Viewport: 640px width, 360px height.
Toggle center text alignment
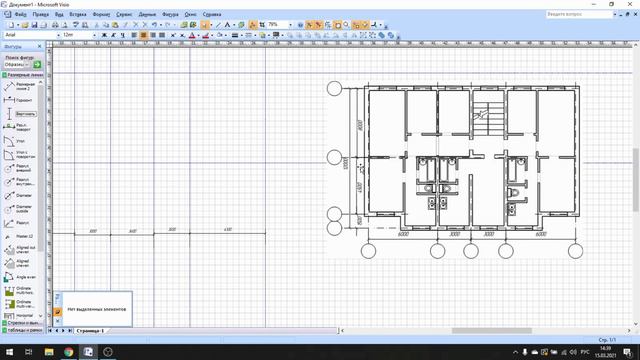click(143, 35)
